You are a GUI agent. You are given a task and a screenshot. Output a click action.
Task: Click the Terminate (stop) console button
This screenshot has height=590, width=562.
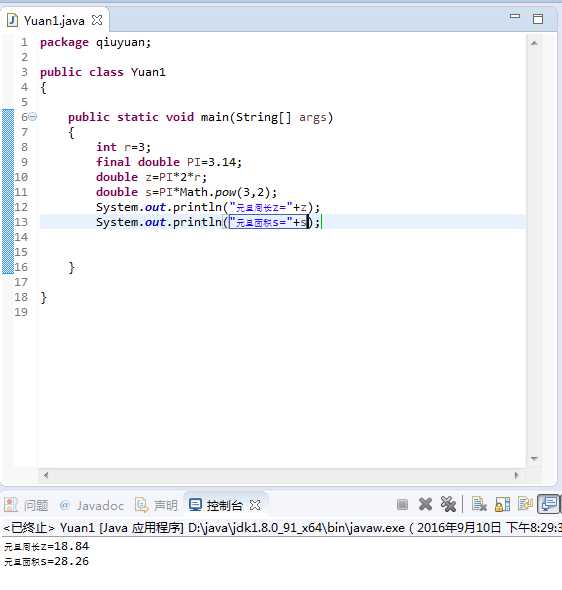[403, 504]
